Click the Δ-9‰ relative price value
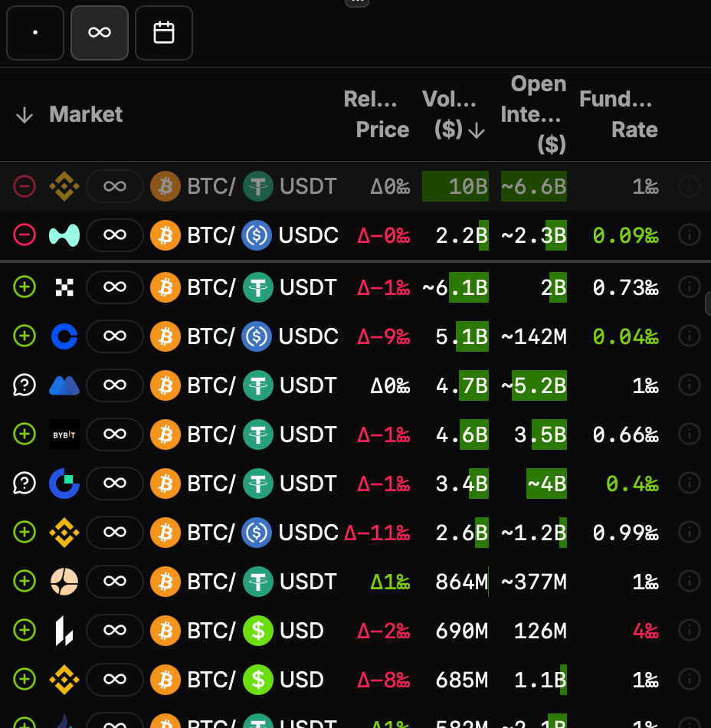Screen dimensions: 711x728 383,336
